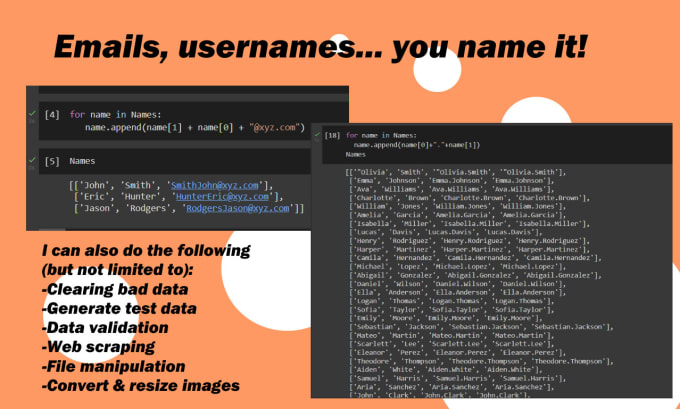Click the "for name in Names:" line in cell [18]

[381, 135]
